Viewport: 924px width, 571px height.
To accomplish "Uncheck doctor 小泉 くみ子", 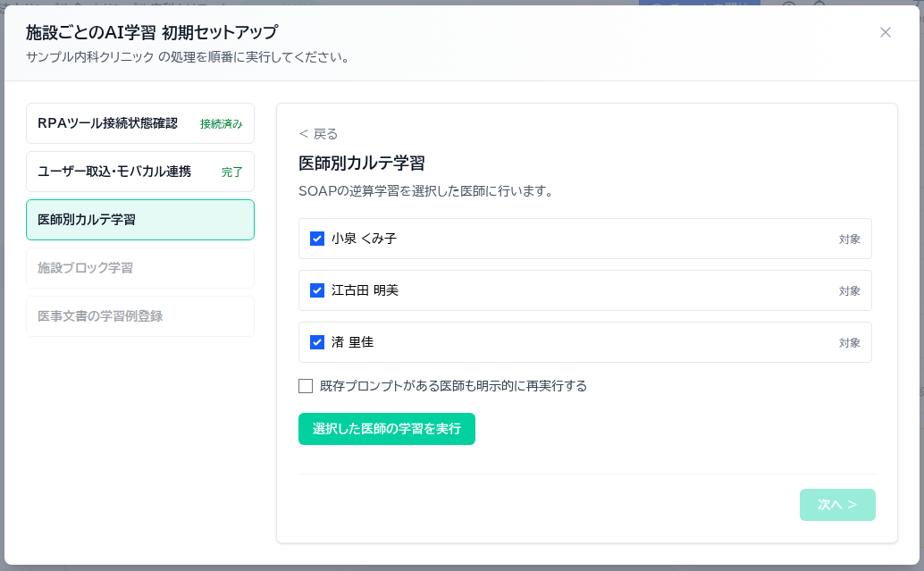I will (317, 239).
